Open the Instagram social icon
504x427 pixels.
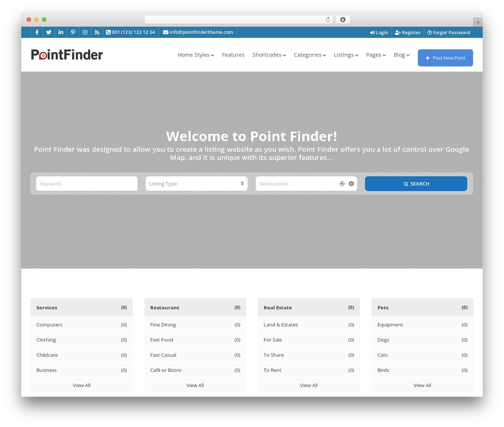point(85,32)
